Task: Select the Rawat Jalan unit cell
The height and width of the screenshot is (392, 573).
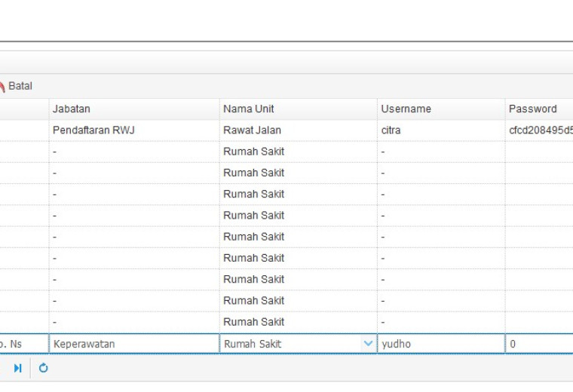Action: coord(299,130)
